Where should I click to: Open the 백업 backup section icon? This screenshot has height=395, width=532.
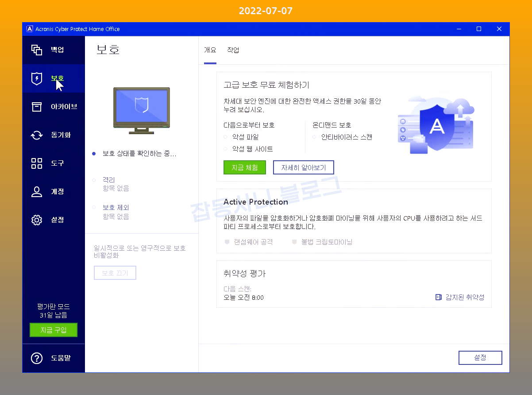pos(37,50)
